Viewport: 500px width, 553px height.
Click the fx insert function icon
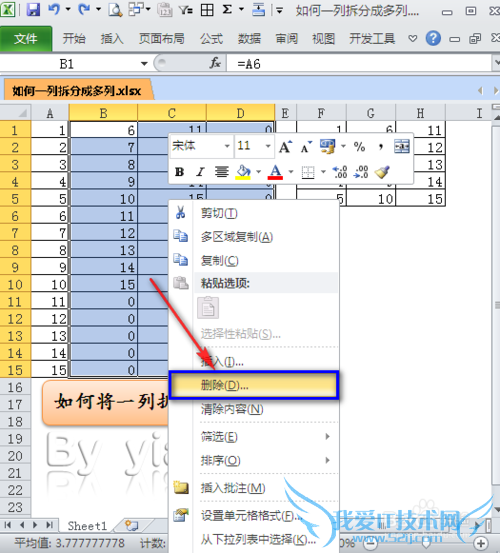pos(215,63)
